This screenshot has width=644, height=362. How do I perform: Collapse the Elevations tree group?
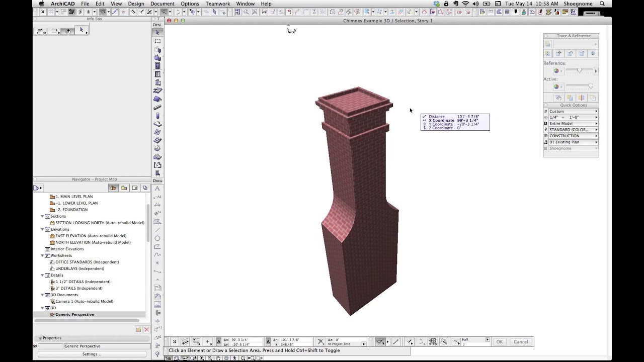click(x=42, y=229)
